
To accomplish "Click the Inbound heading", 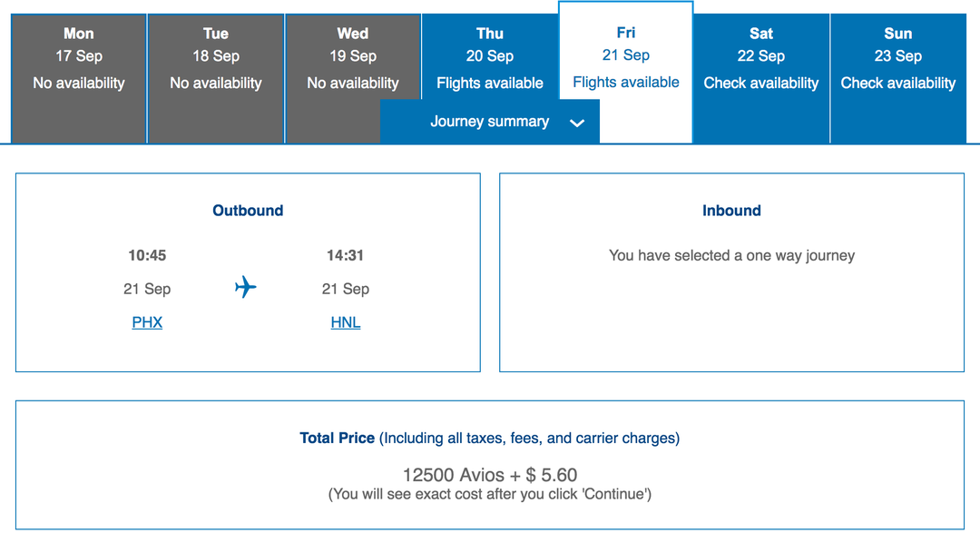I will [731, 210].
